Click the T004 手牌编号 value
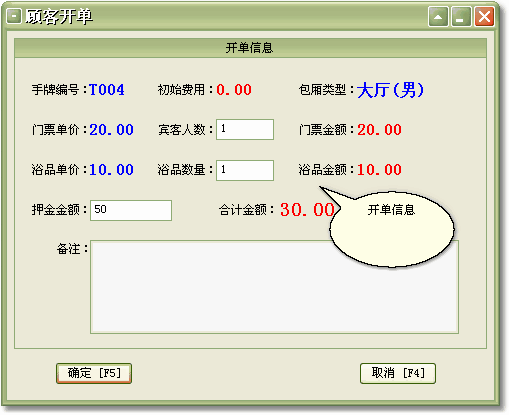 [x=107, y=90]
